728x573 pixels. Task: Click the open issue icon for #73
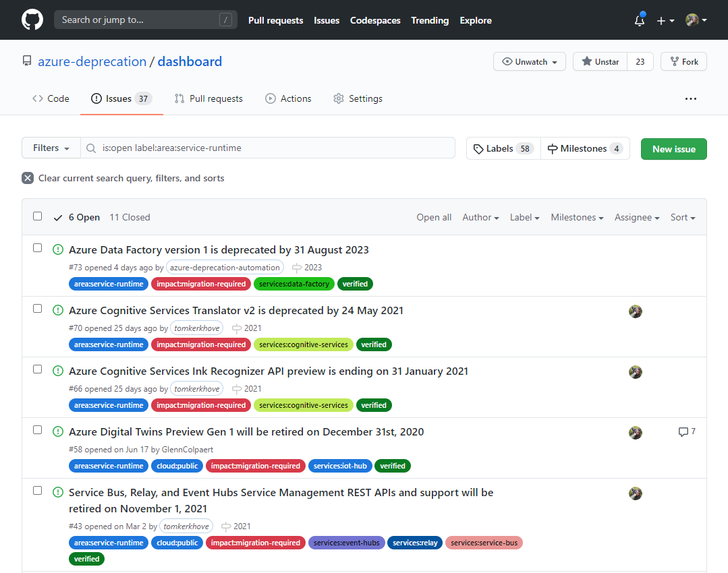pos(57,249)
